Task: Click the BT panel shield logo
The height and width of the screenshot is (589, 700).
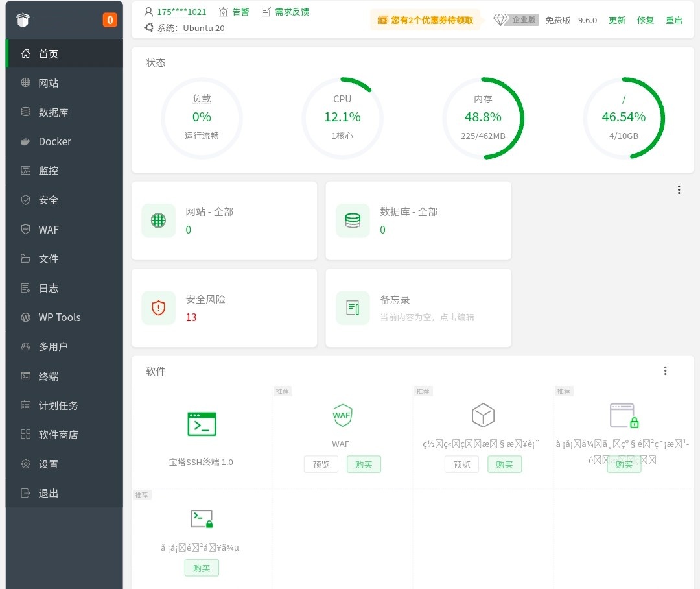Action: tap(23, 20)
